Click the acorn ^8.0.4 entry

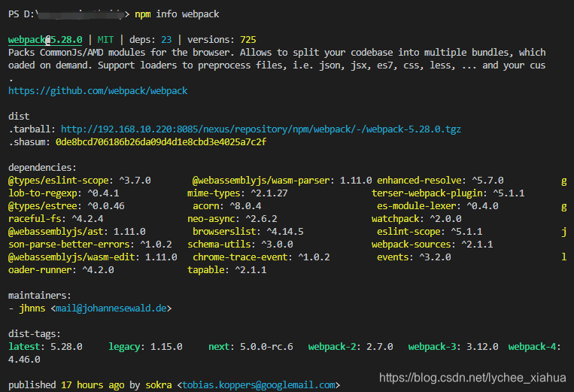pos(227,206)
